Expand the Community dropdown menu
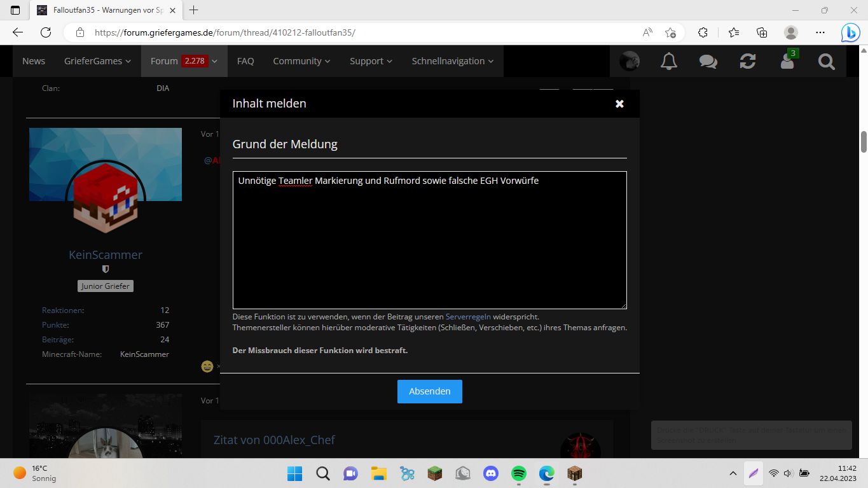 [x=301, y=61]
